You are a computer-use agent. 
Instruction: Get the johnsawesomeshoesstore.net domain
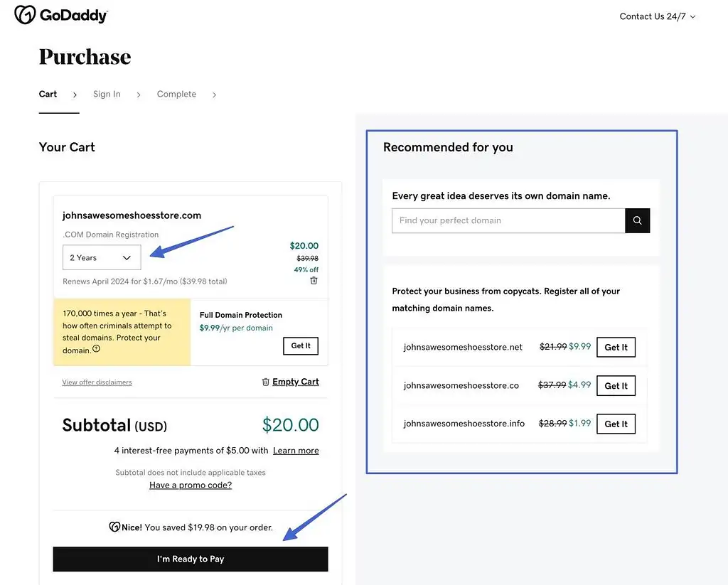[616, 348]
